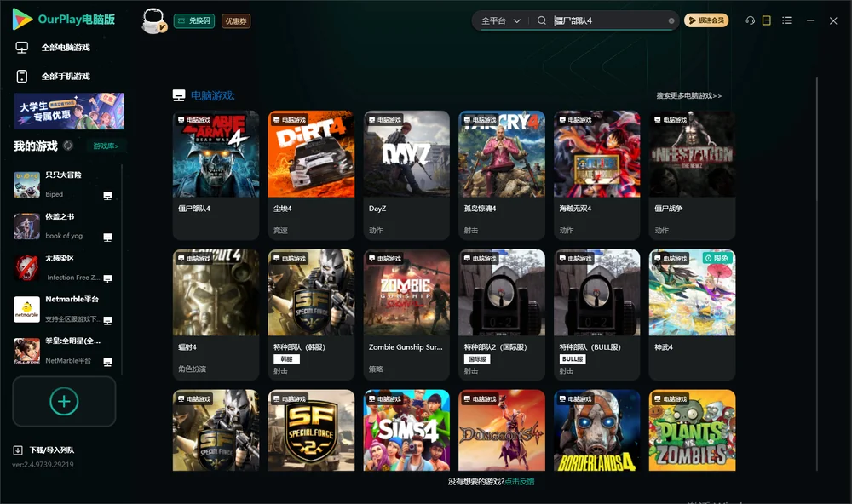Image resolution: width=852 pixels, height=504 pixels.
Task: Open the list menu icon in the title bar
Action: point(786,20)
